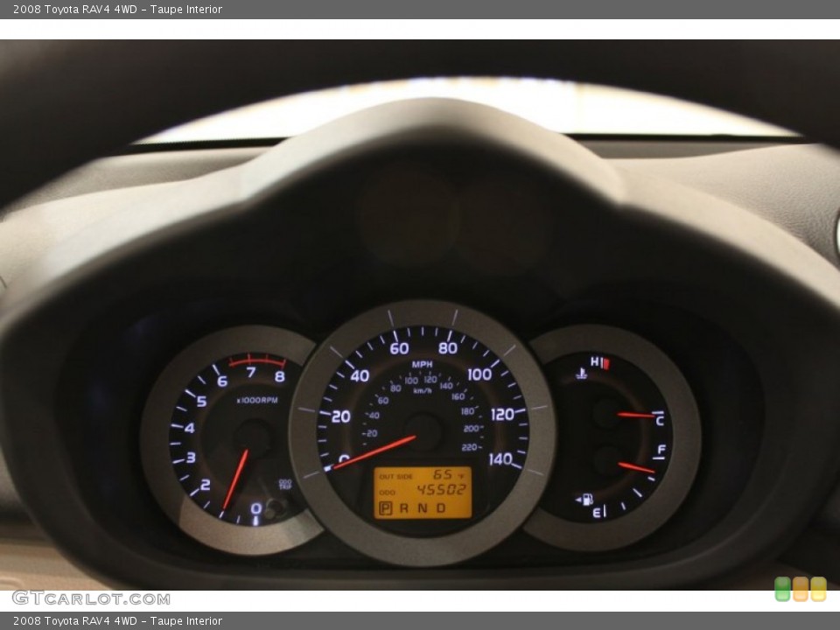The width and height of the screenshot is (840, 630).
Task: Click the number 8 on the tachometer
Action: (280, 376)
